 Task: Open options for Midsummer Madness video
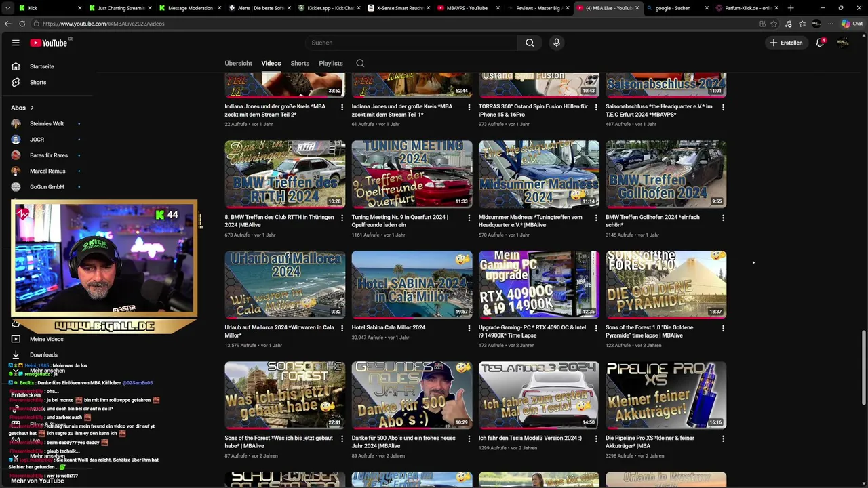coord(596,218)
